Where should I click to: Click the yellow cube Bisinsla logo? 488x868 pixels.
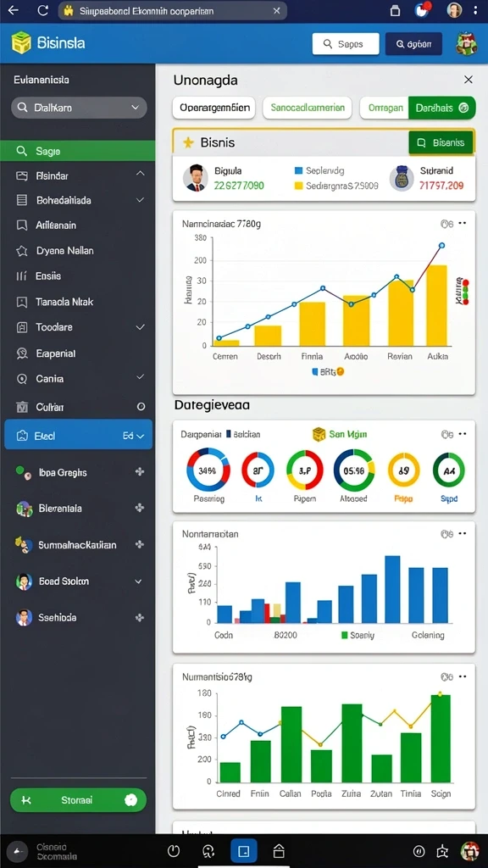[x=21, y=42]
